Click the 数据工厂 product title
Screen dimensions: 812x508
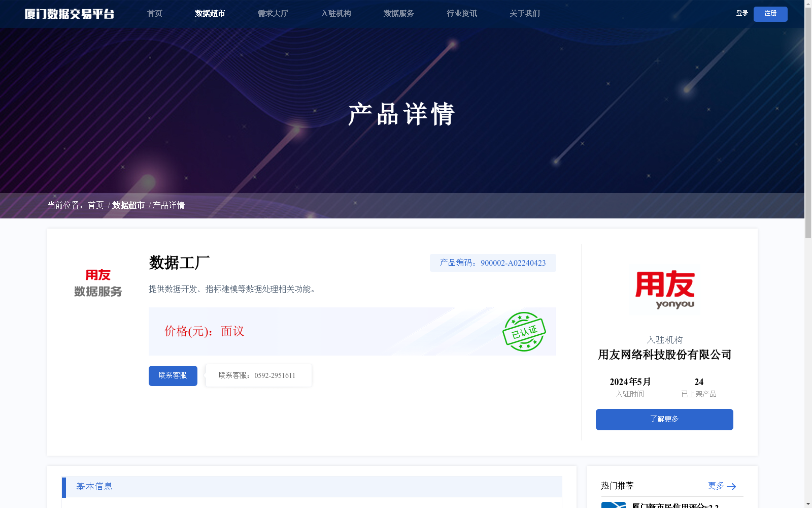pyautogui.click(x=179, y=263)
